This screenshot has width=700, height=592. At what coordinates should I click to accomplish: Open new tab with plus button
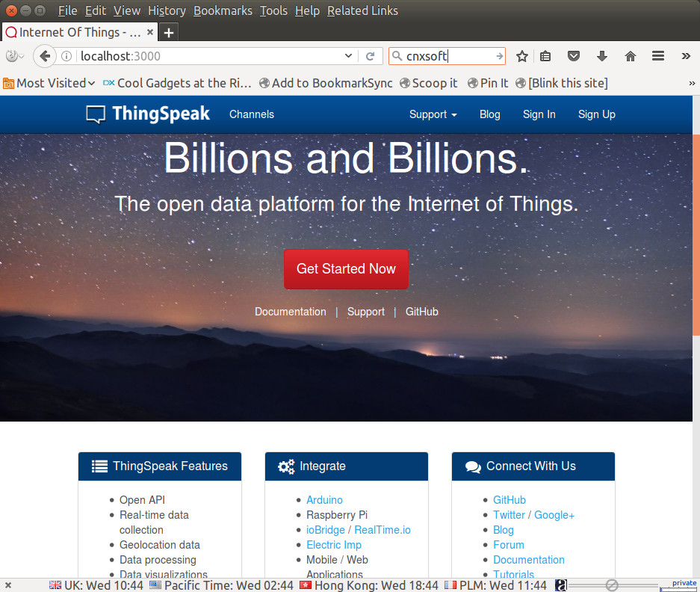click(x=169, y=33)
